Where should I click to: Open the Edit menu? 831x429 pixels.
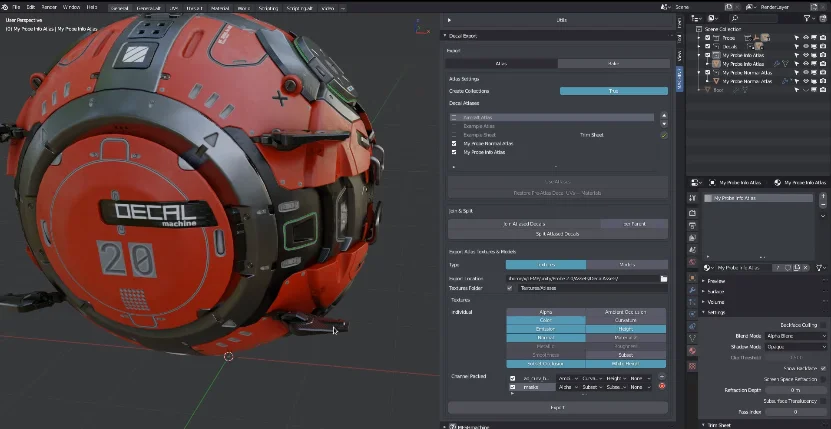click(x=31, y=7)
